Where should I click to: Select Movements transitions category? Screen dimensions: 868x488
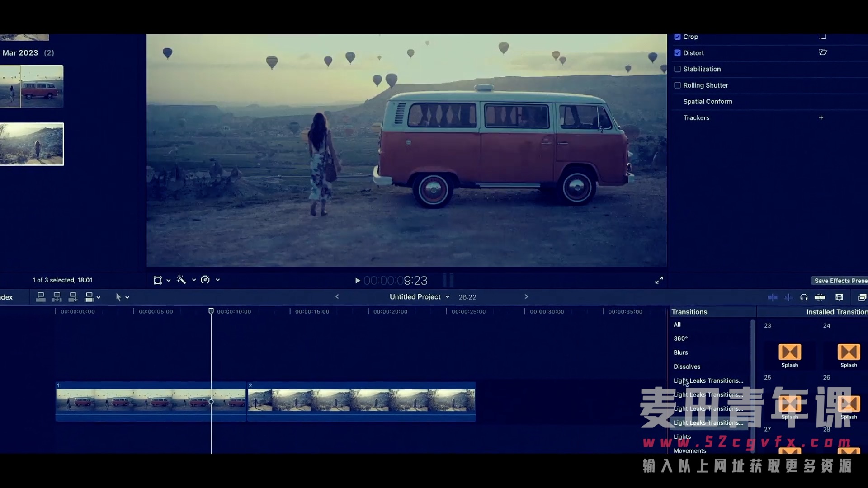pyautogui.click(x=690, y=450)
